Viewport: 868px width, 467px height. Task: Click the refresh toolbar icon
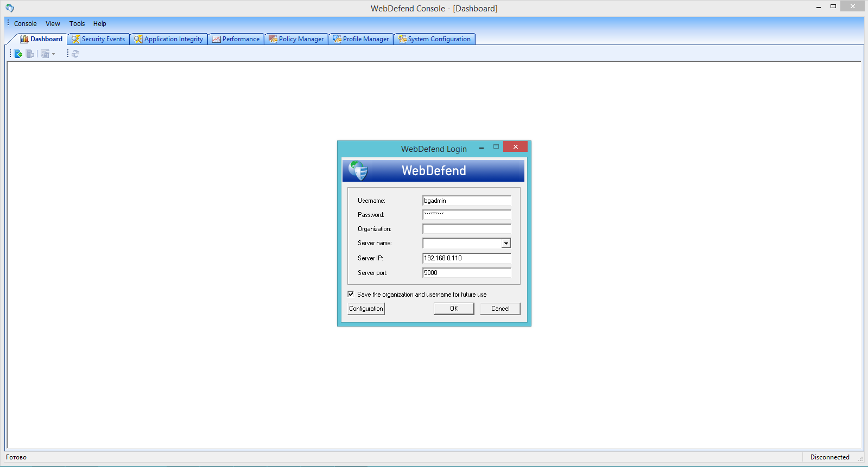click(x=75, y=54)
